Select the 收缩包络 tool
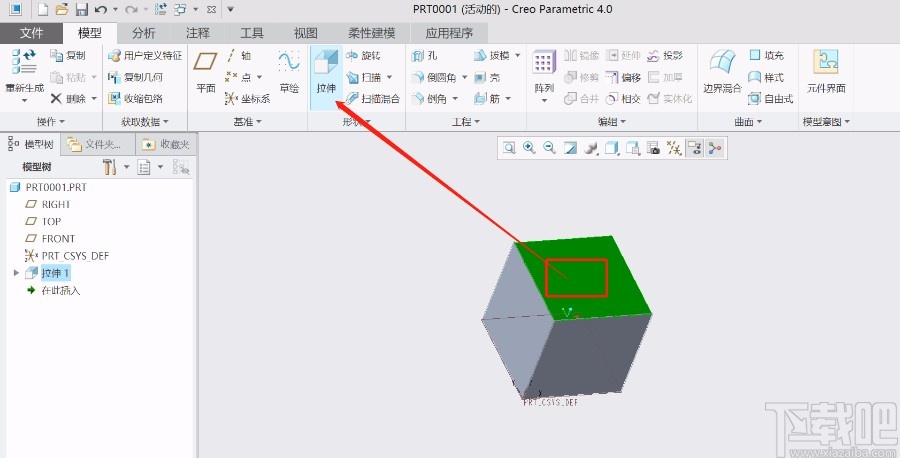The height and width of the screenshot is (458, 900). click(x=135, y=99)
